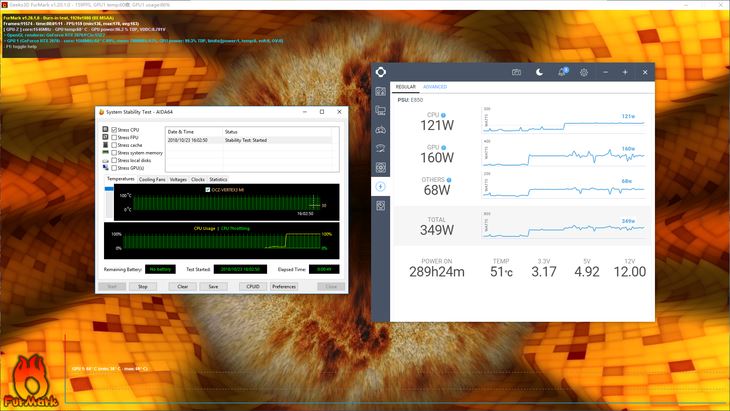
Task: Toggle the OCZ-VERTEX3 graph checkbox
Action: (x=208, y=190)
